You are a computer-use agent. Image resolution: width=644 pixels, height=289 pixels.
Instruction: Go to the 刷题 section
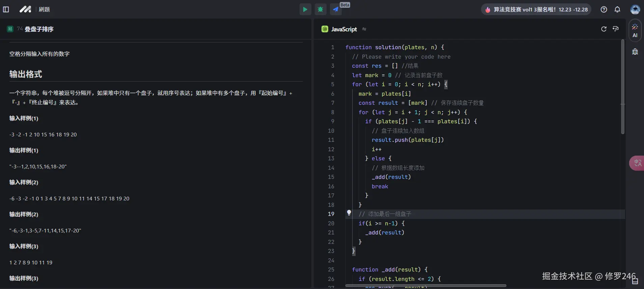(44, 9)
